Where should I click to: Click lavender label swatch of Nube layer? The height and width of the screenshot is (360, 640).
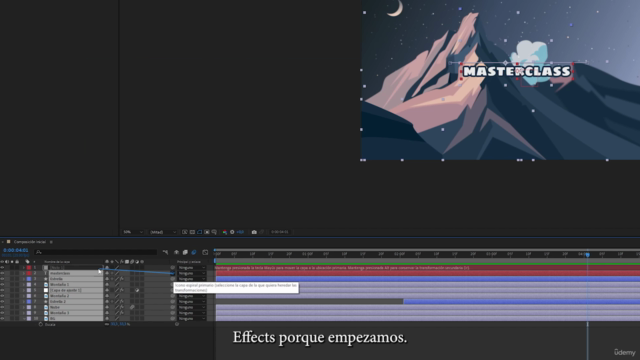point(29,307)
